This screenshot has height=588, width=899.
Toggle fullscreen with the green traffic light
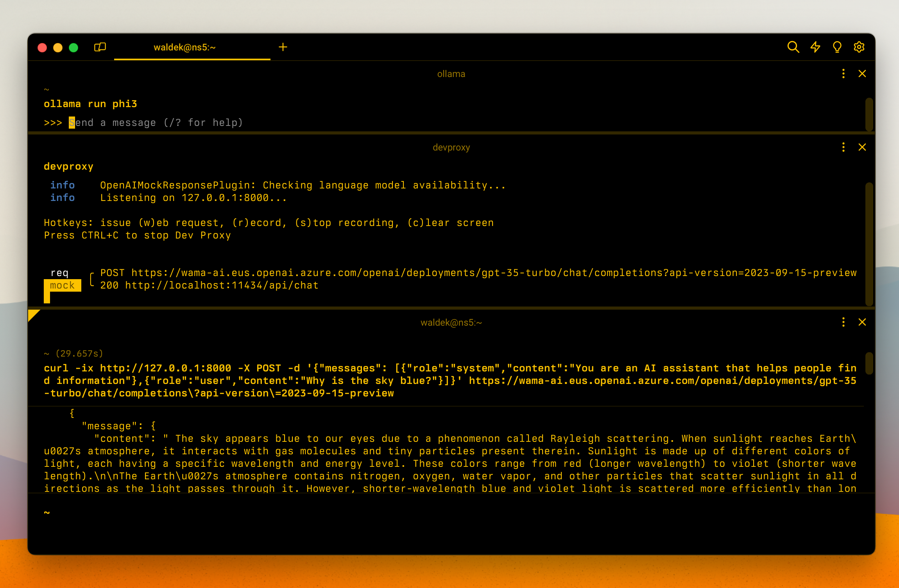(x=73, y=47)
